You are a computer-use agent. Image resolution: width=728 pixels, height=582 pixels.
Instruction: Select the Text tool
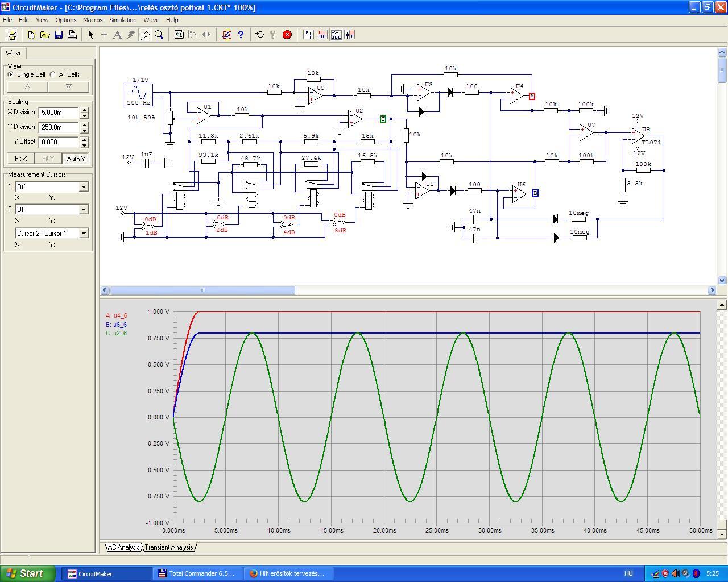pos(117,35)
